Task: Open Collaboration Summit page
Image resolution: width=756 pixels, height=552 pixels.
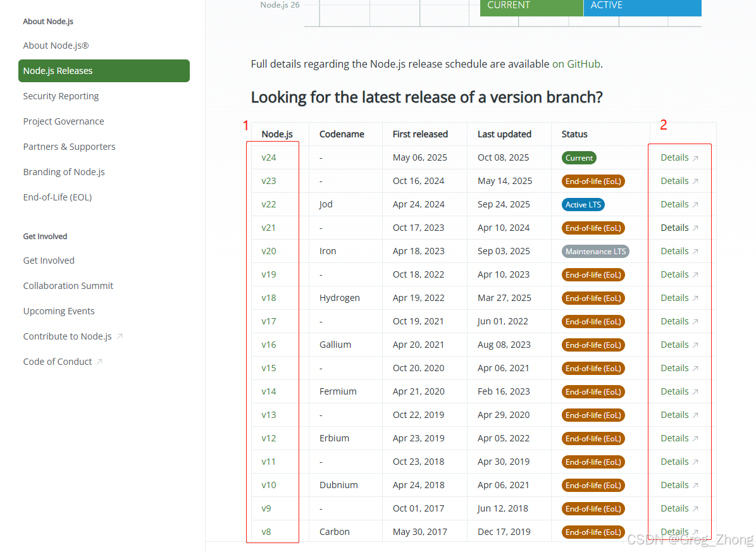Action: point(68,286)
